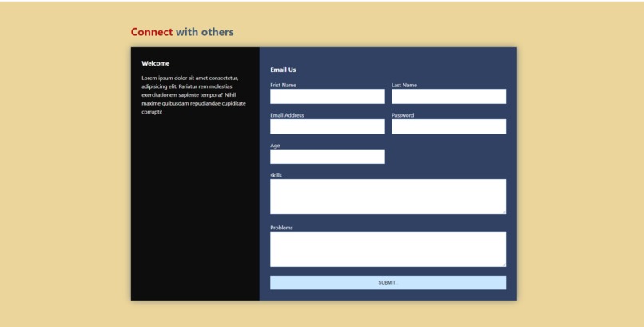Click the 'Frist Name' label
Image resolution: width=644 pixels, height=327 pixels.
click(x=284, y=85)
